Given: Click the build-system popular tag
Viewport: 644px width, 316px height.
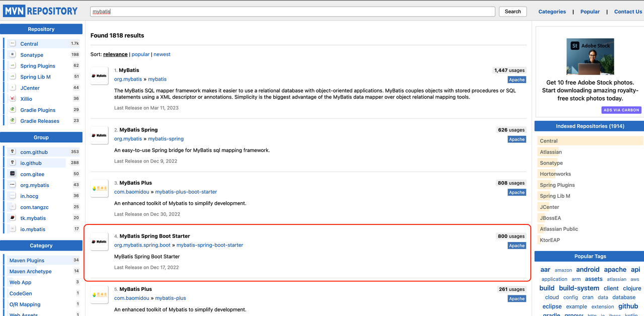Looking at the screenshot, I should pos(579,288).
